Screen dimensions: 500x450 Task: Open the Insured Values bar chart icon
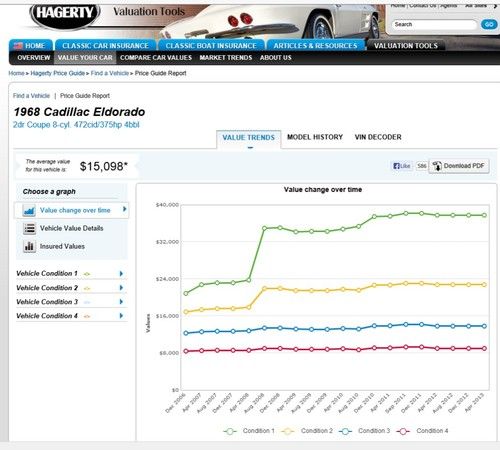click(29, 246)
